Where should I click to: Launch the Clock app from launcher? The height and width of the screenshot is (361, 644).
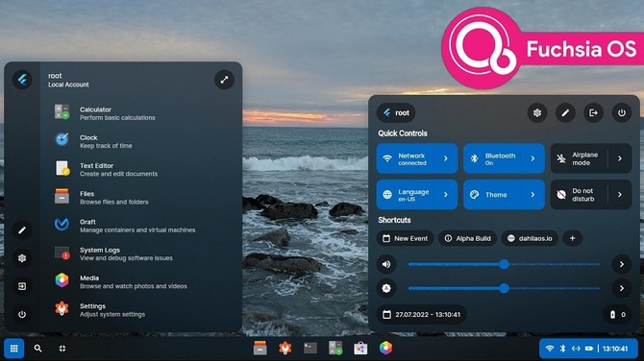click(x=141, y=141)
